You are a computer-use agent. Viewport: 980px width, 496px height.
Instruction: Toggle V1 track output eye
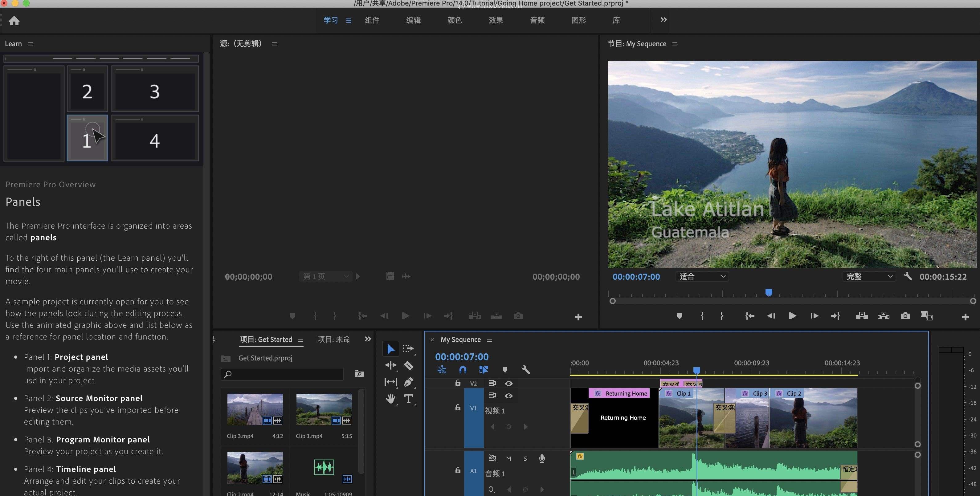pos(508,396)
